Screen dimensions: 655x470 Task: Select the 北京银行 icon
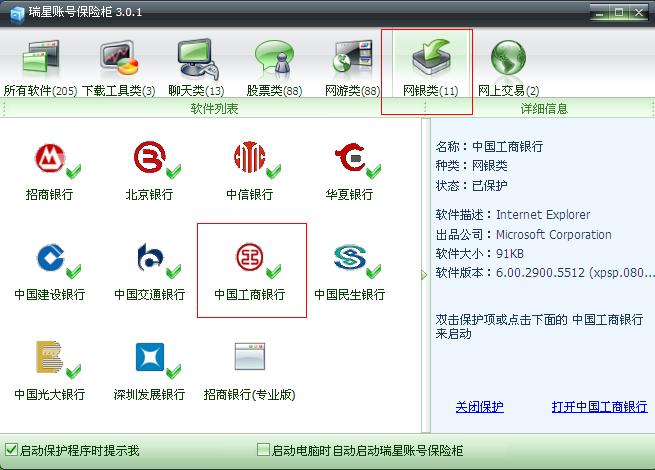point(150,158)
